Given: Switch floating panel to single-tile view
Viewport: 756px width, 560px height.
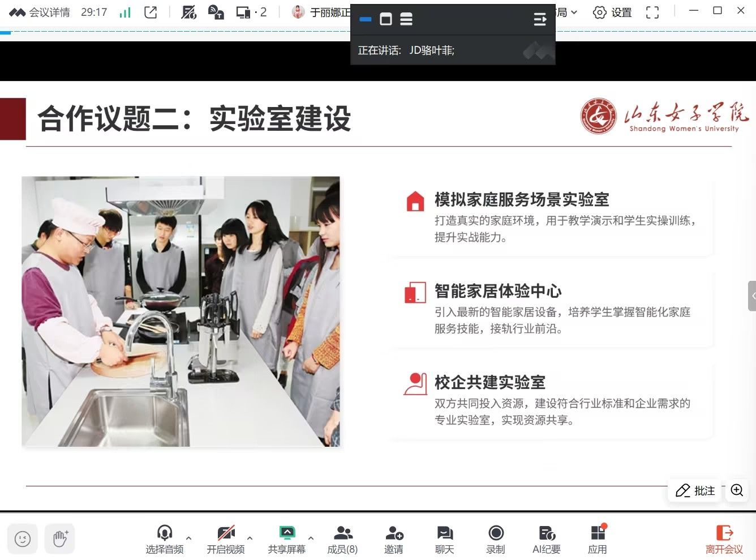Looking at the screenshot, I should [386, 19].
